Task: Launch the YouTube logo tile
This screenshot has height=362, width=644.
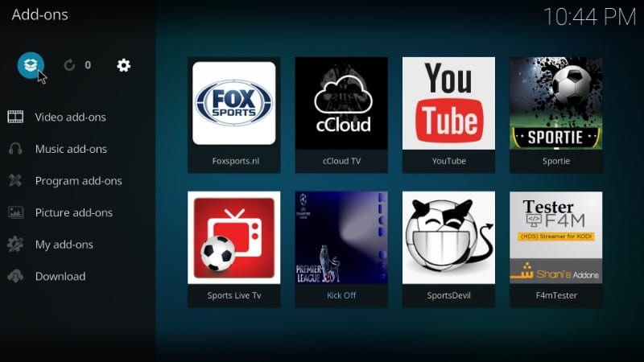Action: point(448,103)
